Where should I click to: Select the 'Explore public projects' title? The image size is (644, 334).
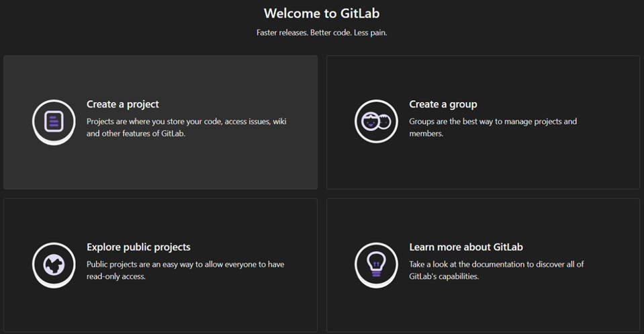click(x=138, y=247)
